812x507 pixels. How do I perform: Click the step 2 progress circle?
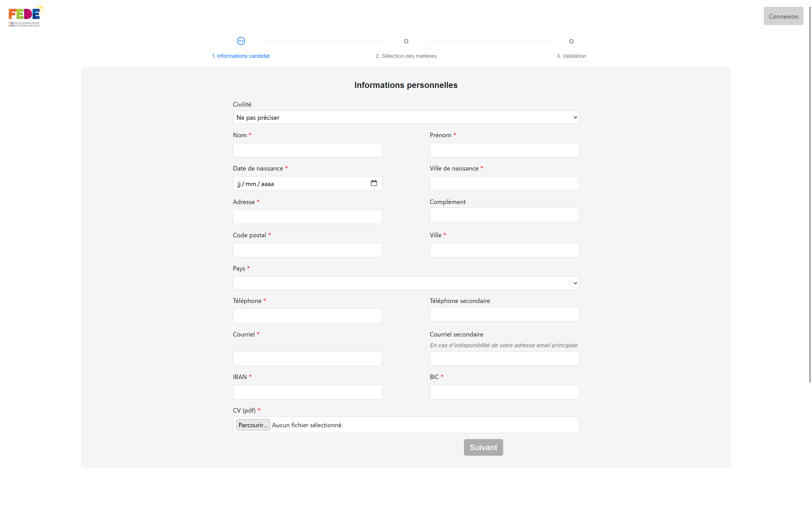pos(406,41)
